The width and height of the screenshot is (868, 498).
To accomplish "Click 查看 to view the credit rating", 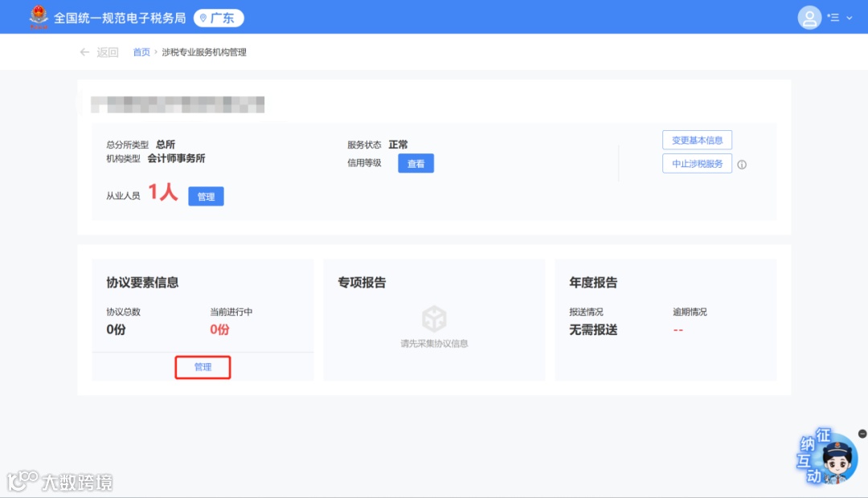I will [416, 163].
